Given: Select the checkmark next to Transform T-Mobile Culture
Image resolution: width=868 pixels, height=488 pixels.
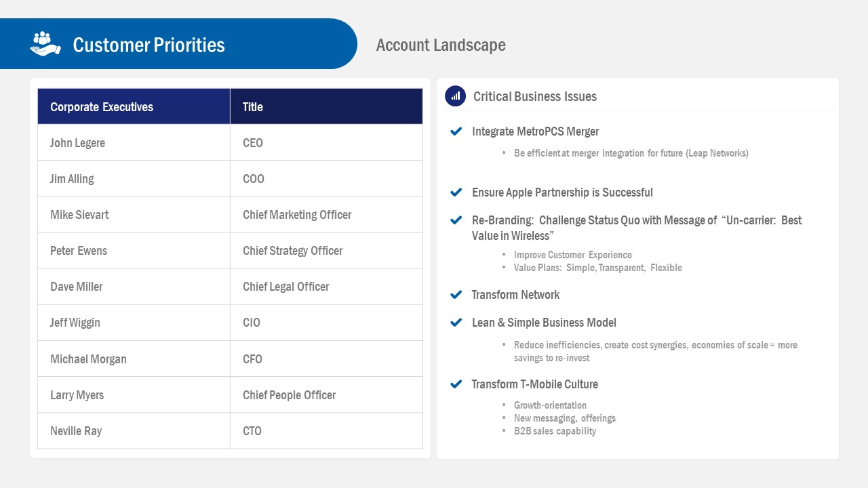Looking at the screenshot, I should click(x=456, y=384).
